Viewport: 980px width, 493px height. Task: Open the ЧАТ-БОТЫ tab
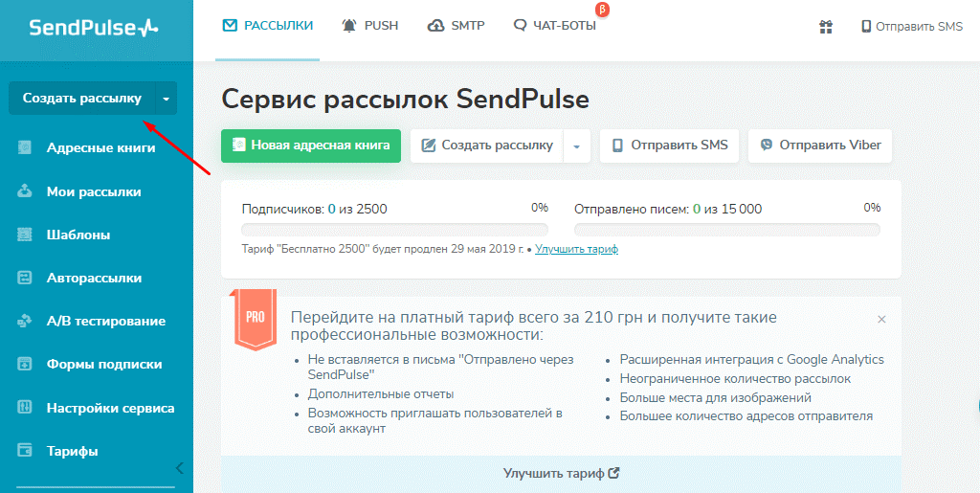[x=554, y=26]
